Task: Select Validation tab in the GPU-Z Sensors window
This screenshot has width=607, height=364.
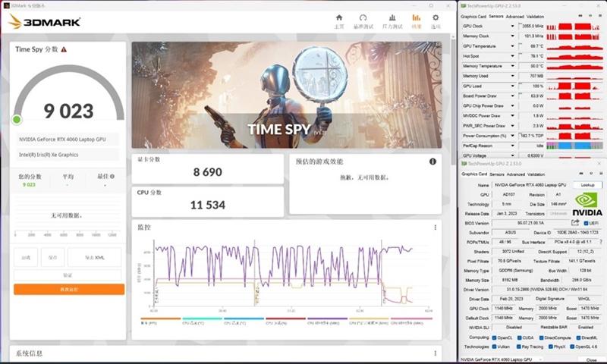Action: (536, 17)
